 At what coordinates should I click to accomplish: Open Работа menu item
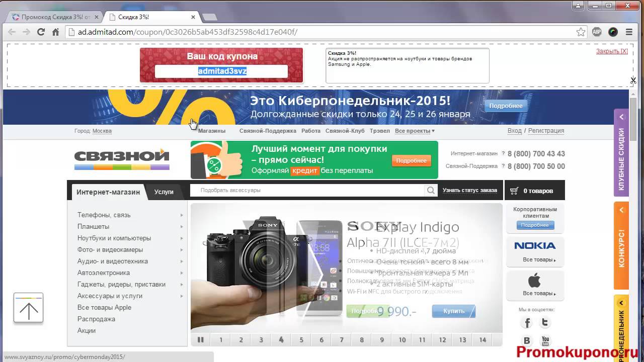tap(311, 131)
